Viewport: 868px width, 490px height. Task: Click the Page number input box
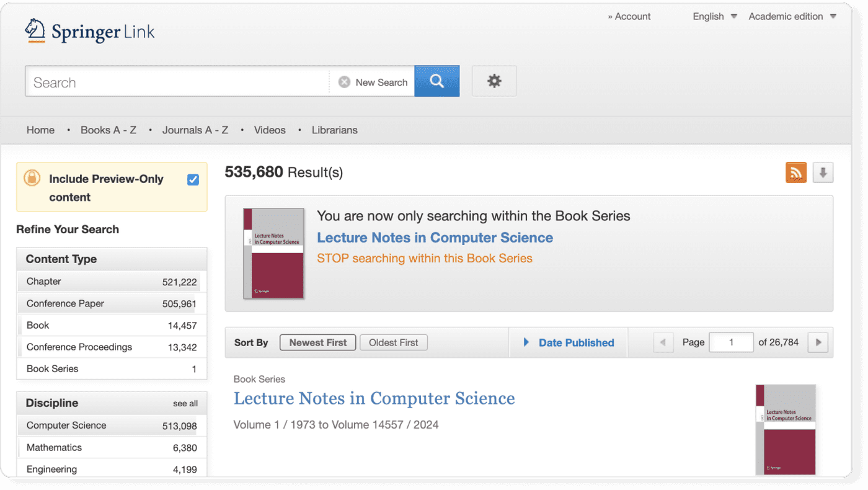pyautogui.click(x=731, y=342)
